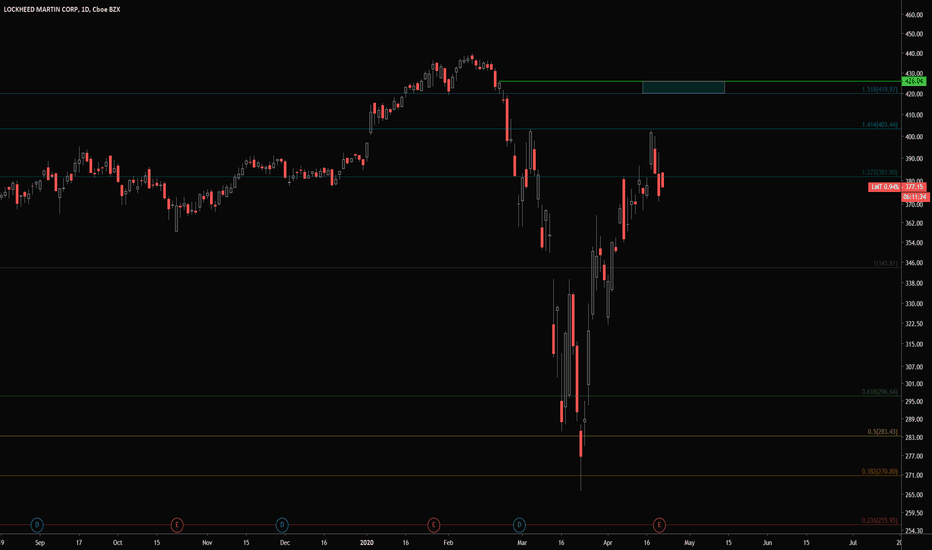932x550 pixels.
Task: Click 259.50 on the price axis
Action: (x=914, y=513)
